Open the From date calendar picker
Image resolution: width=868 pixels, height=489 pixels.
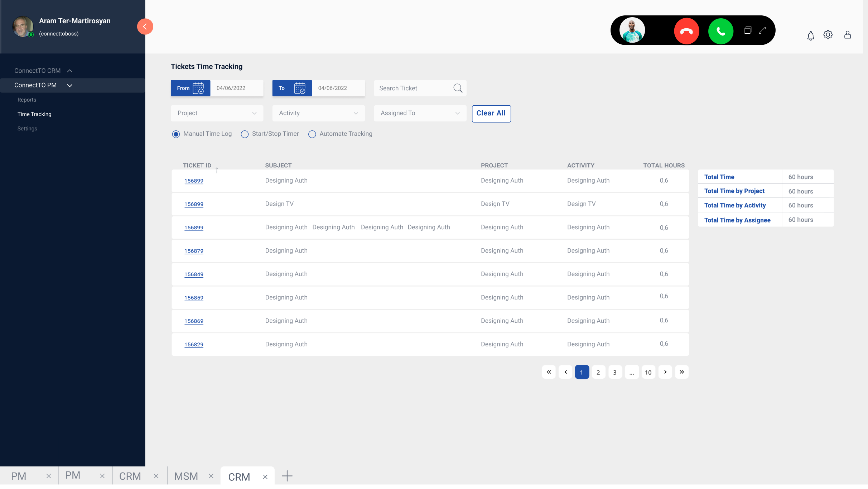(198, 88)
